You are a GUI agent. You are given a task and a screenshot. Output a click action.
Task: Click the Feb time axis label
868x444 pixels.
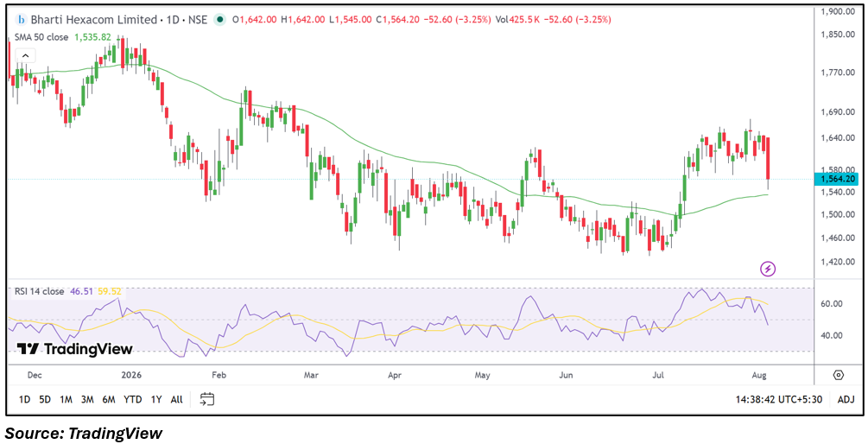tap(219, 376)
